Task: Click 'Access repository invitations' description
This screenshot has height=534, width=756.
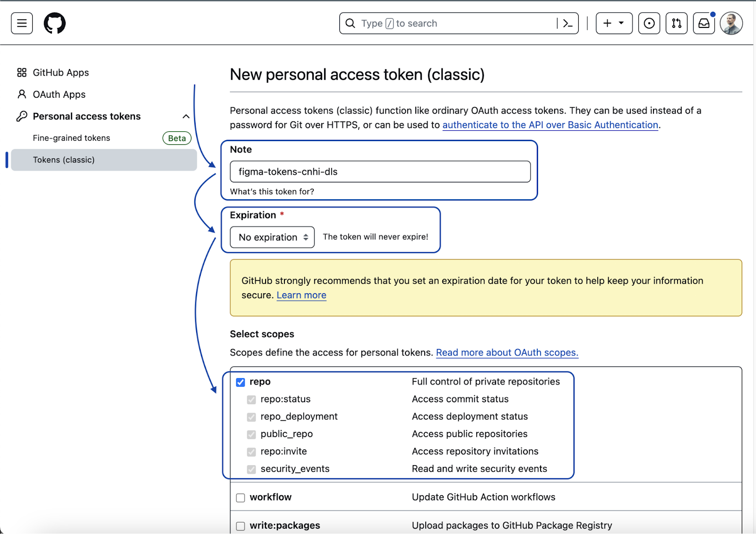Action: click(x=475, y=451)
